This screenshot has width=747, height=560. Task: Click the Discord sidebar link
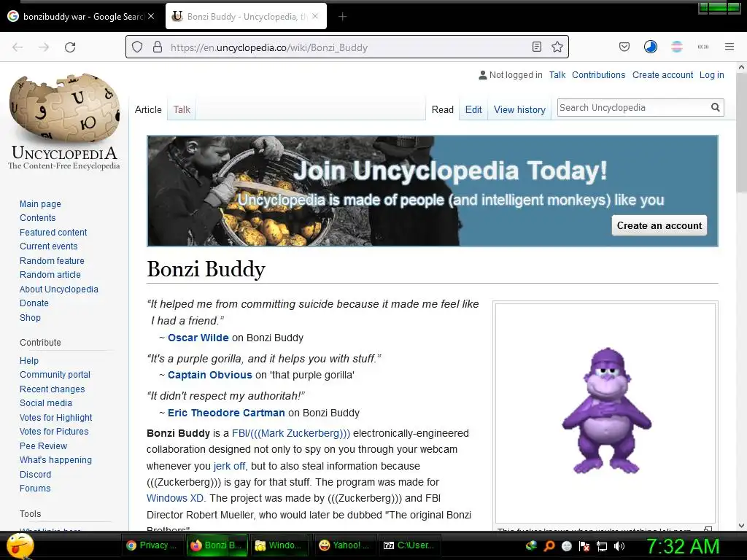coord(35,474)
